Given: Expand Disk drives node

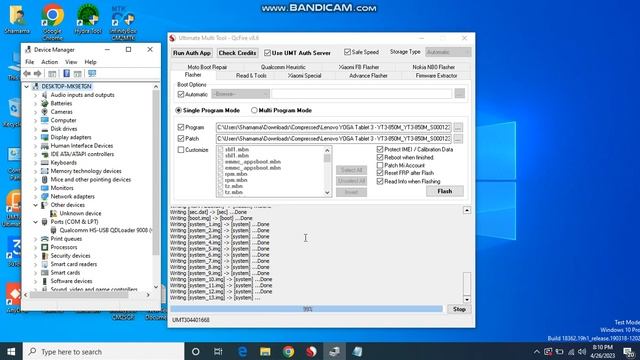Looking at the screenshot, I should tap(36, 129).
